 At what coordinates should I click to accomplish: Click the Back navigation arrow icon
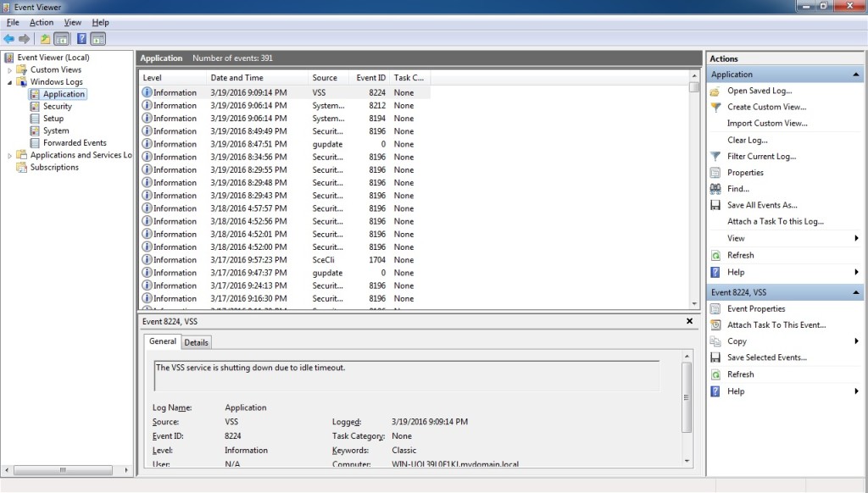[11, 38]
